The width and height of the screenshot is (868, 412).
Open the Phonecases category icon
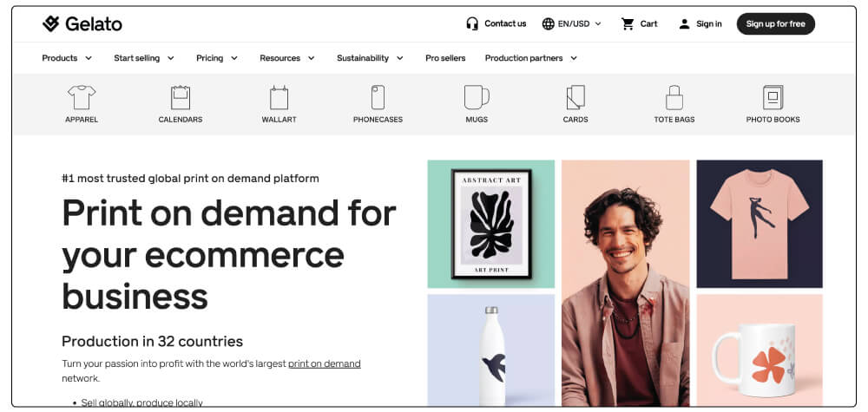(378, 97)
